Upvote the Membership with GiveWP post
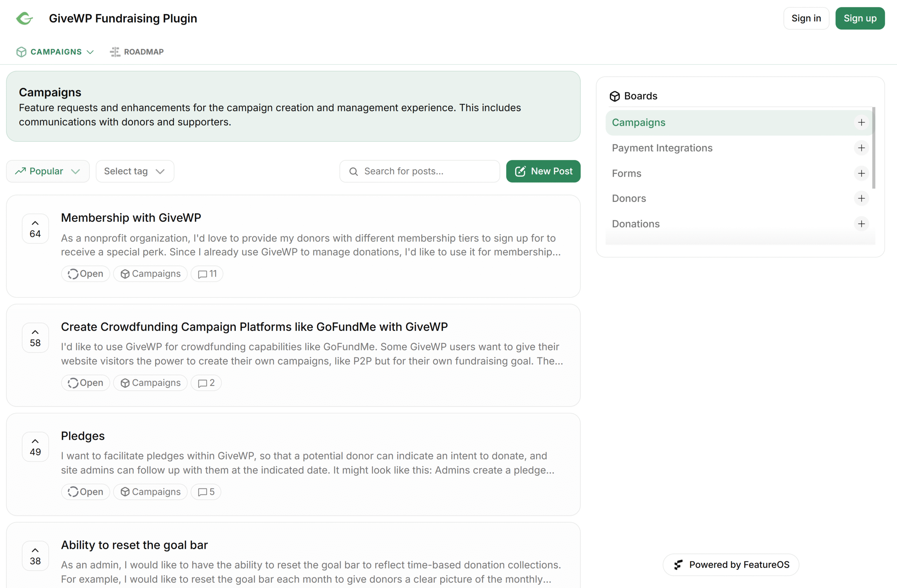The height and width of the screenshot is (588, 897). (x=35, y=229)
